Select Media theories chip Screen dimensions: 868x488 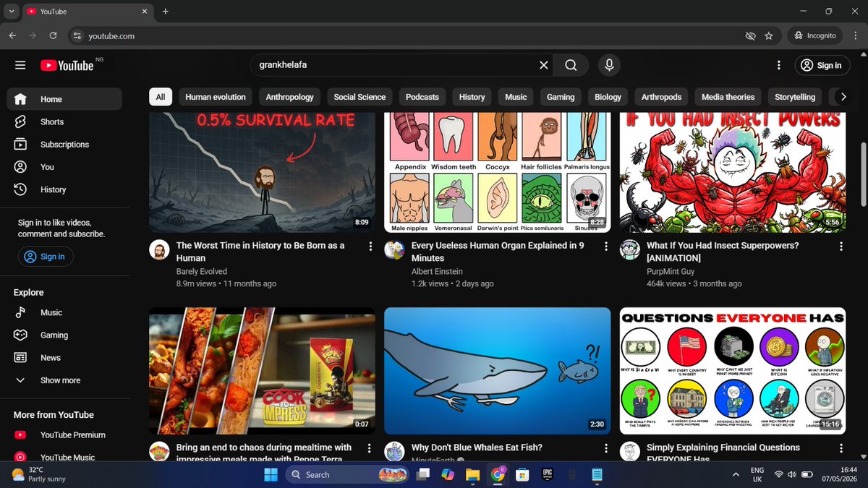coord(728,97)
